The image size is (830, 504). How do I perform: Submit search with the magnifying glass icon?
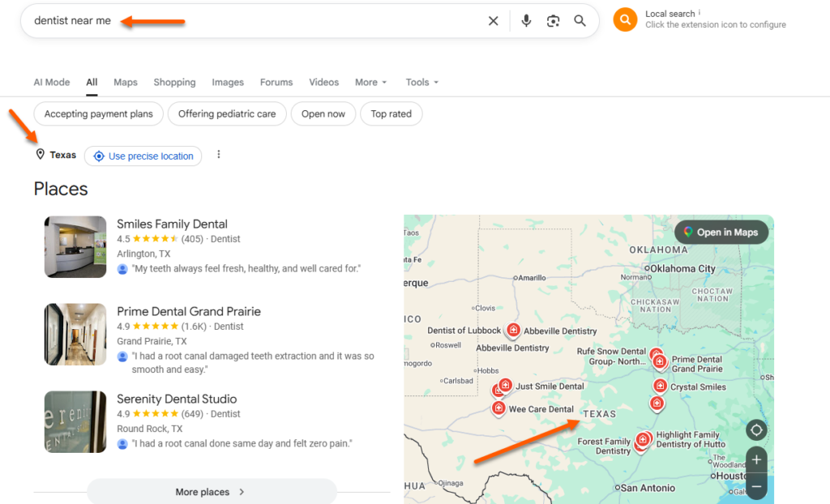580,20
